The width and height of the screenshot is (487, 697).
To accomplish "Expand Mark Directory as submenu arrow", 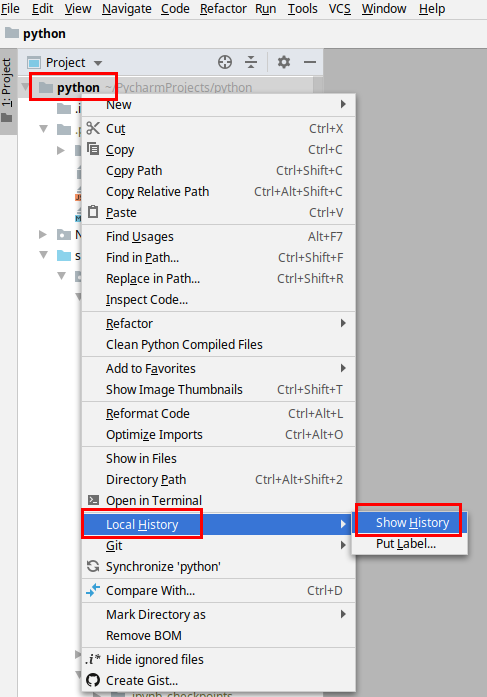I will tap(343, 614).
